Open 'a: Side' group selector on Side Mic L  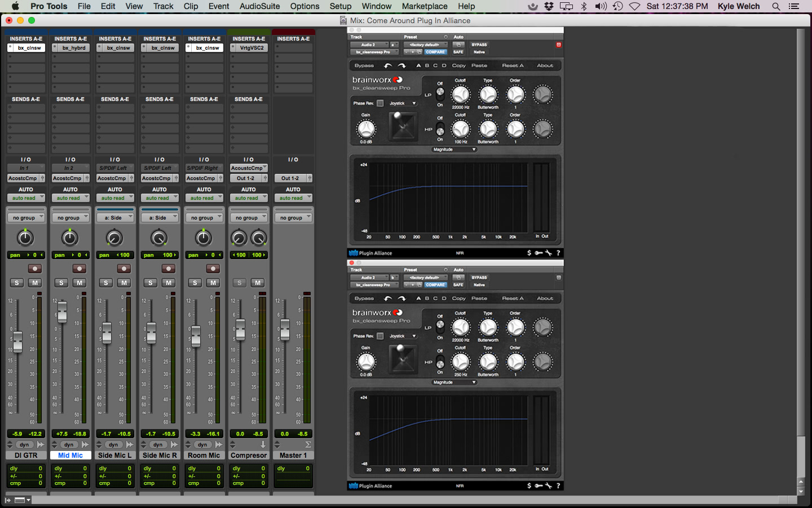115,218
